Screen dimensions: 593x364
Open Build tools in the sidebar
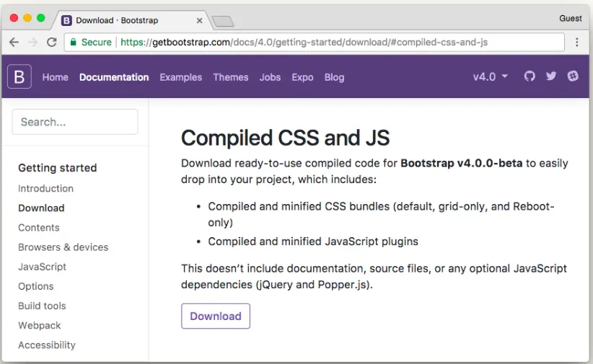[42, 306]
